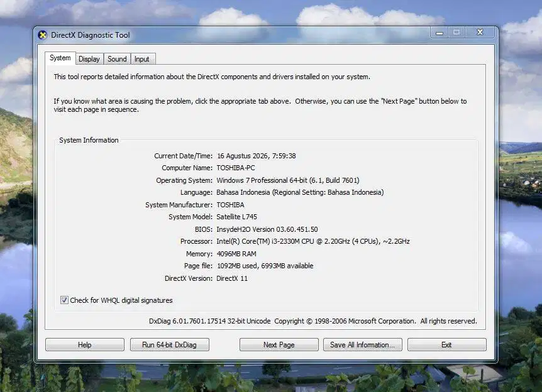
Task: Click the Intel Core i3-2330M processor text
Action: [x=313, y=241]
